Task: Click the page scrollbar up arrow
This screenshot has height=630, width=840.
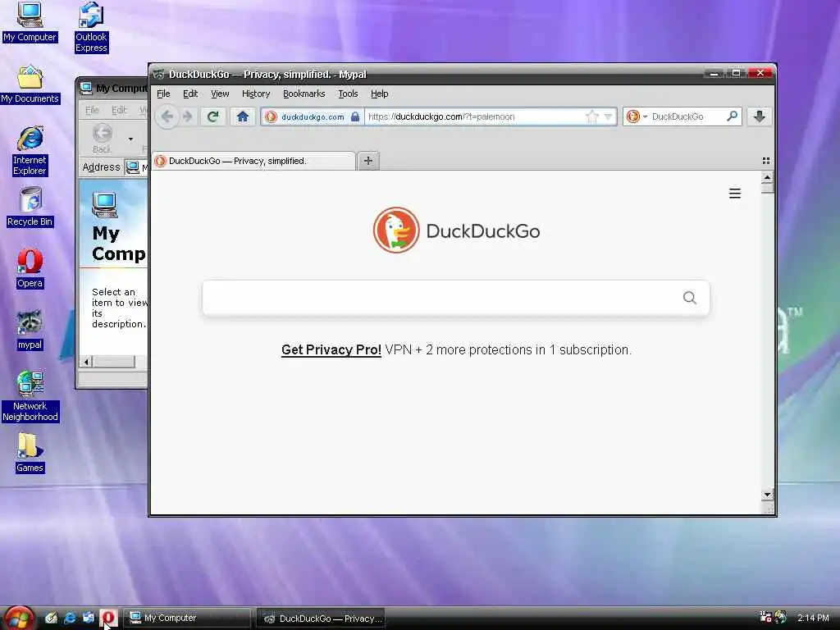Action: click(x=767, y=177)
